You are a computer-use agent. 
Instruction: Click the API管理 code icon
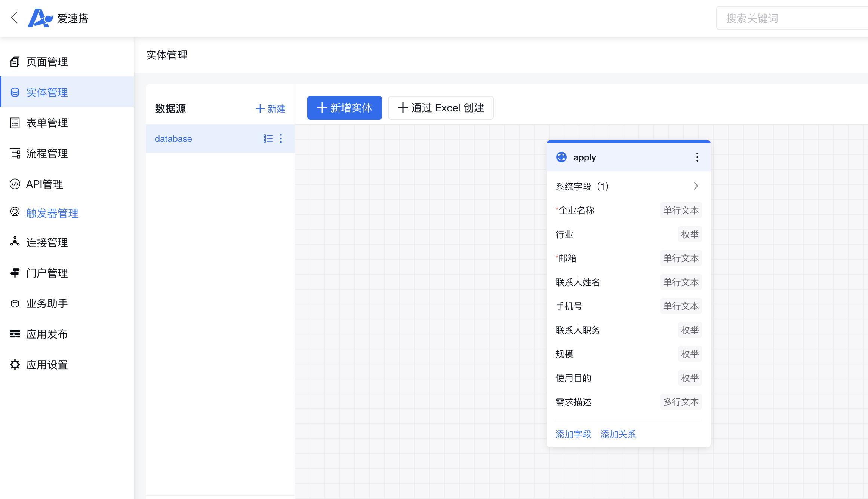click(15, 184)
